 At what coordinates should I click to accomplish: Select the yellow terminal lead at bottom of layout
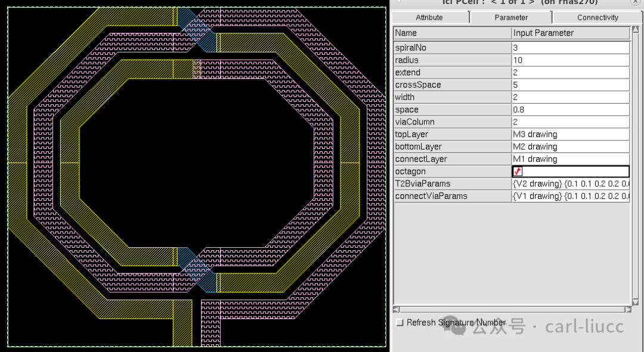[x=182, y=323]
